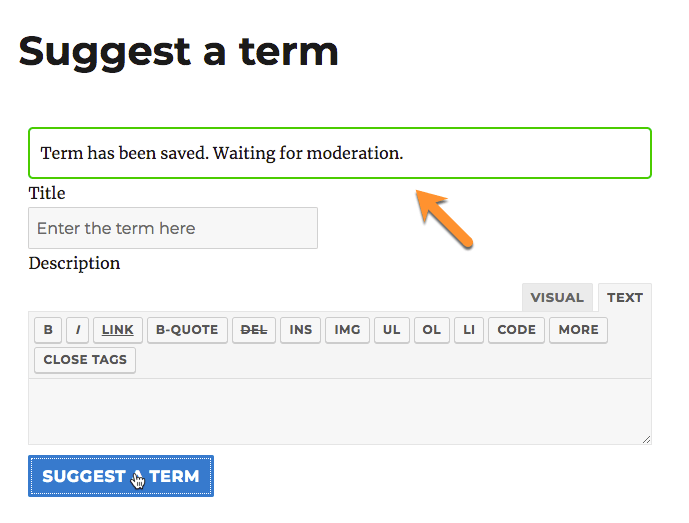Viewport: 689px width, 523px height.
Task: Click the B-QUOTE blockquote button
Action: point(187,330)
